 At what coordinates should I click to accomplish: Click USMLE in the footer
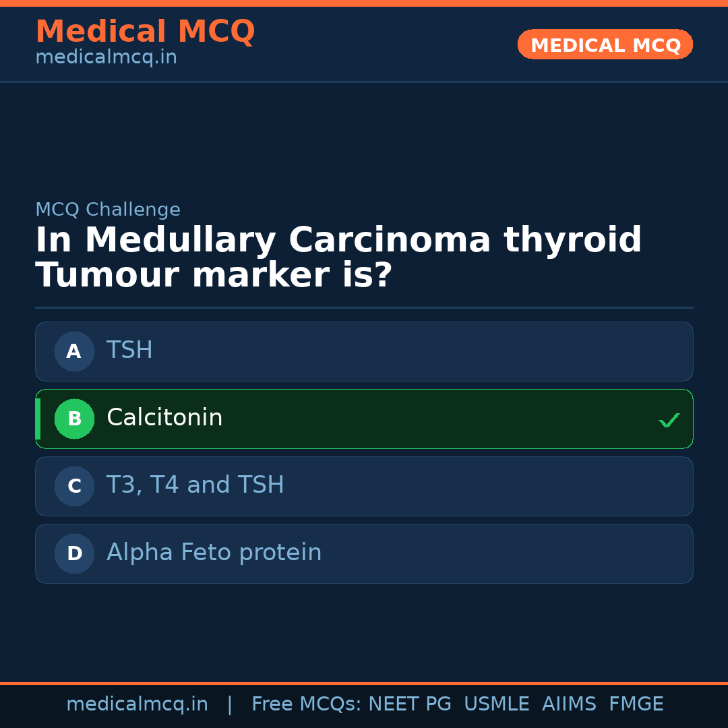[x=496, y=704]
